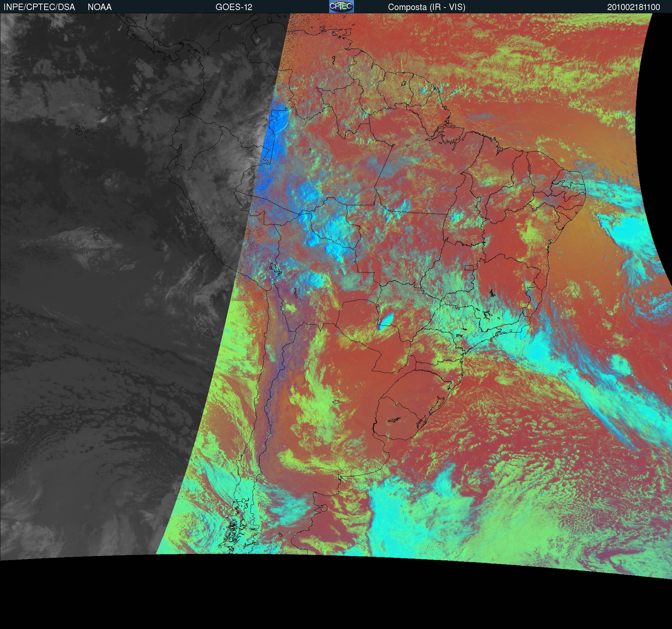Click the 201002181100 timestamp
The height and width of the screenshot is (629, 672).
pyautogui.click(x=634, y=7)
